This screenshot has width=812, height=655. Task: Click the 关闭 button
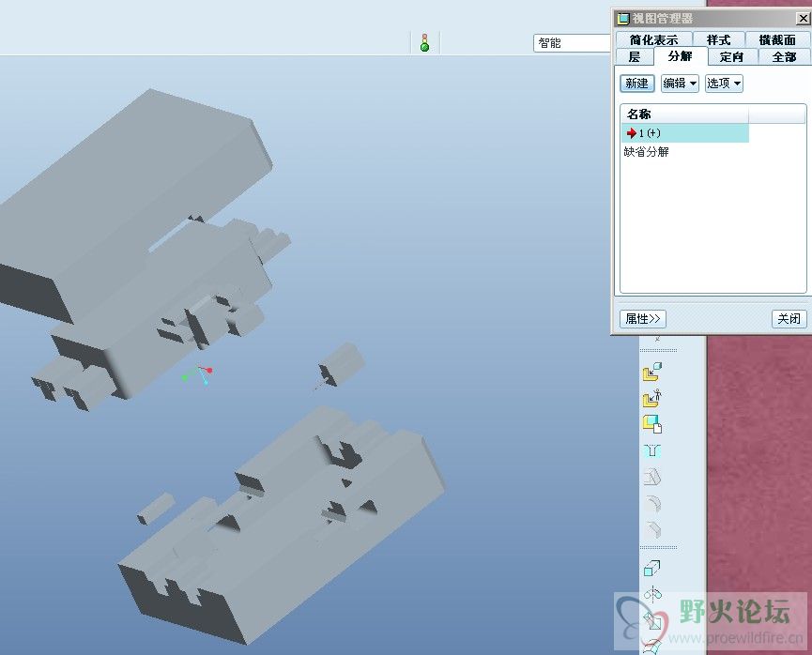pos(789,318)
